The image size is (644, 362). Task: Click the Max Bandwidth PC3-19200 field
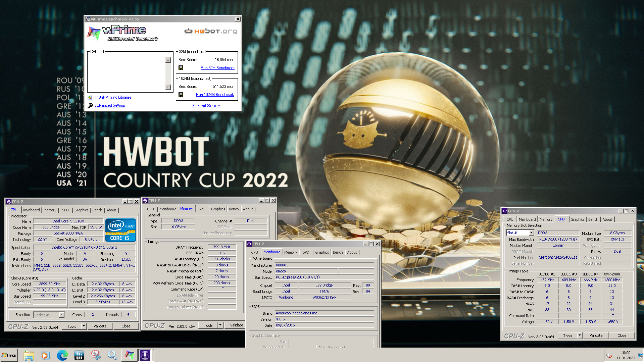tap(558, 239)
